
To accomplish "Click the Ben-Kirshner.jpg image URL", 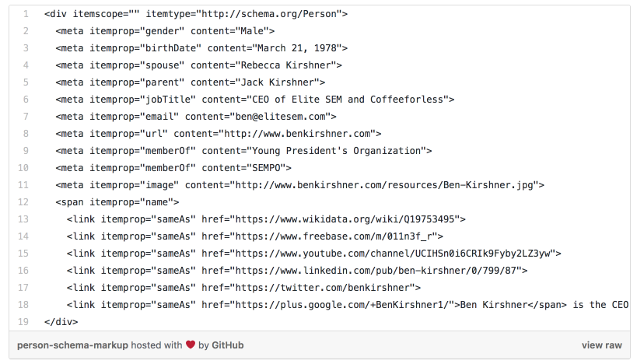I will pos(384,185).
